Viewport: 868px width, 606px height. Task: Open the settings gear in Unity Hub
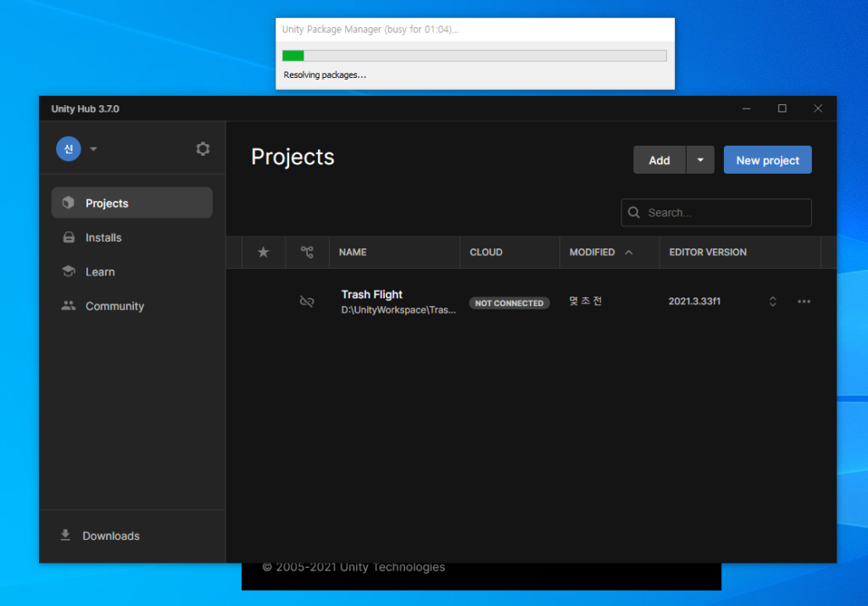[x=203, y=149]
